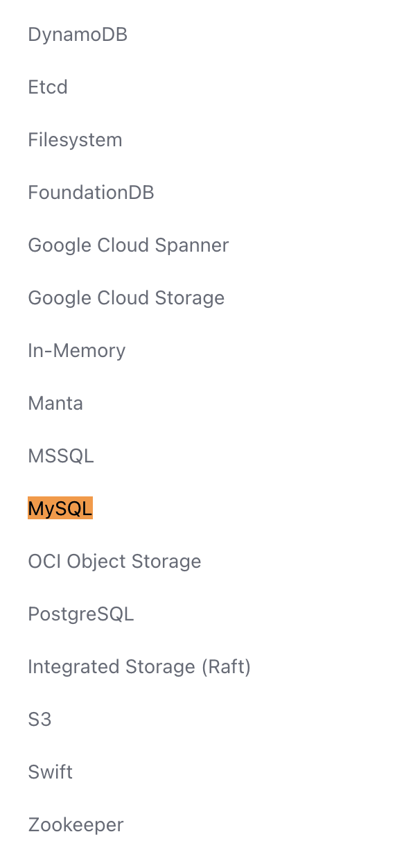Go to the Filesystem backend link

pyautogui.click(x=75, y=140)
